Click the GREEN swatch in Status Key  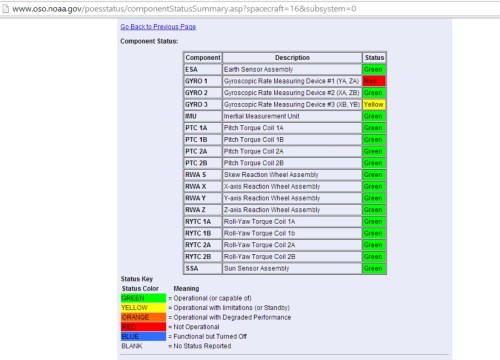coord(143,298)
